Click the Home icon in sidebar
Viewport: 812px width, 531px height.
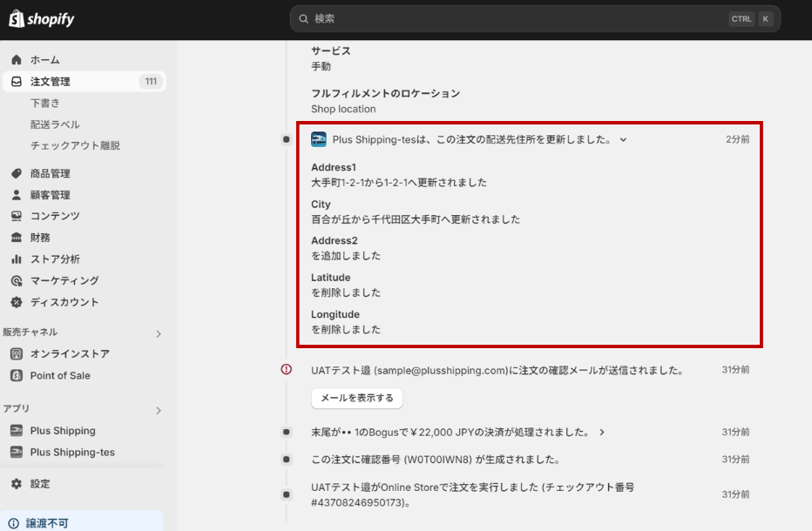pyautogui.click(x=16, y=60)
